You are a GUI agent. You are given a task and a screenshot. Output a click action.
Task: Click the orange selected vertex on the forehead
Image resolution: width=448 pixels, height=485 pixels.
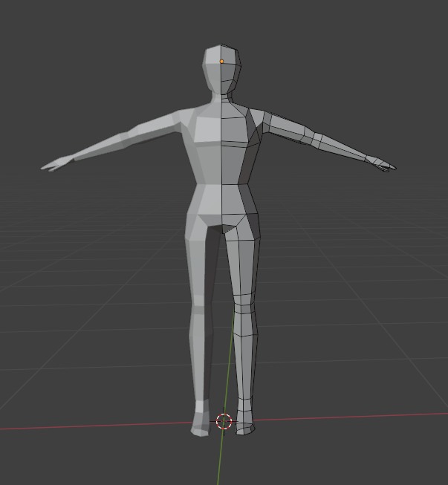point(221,62)
